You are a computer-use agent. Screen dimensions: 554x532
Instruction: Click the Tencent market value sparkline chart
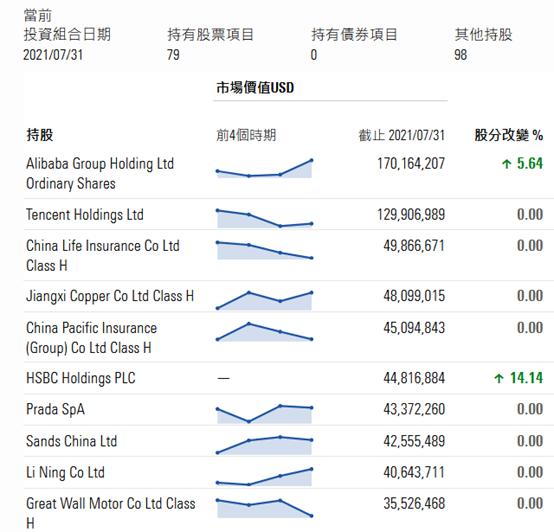tap(264, 219)
